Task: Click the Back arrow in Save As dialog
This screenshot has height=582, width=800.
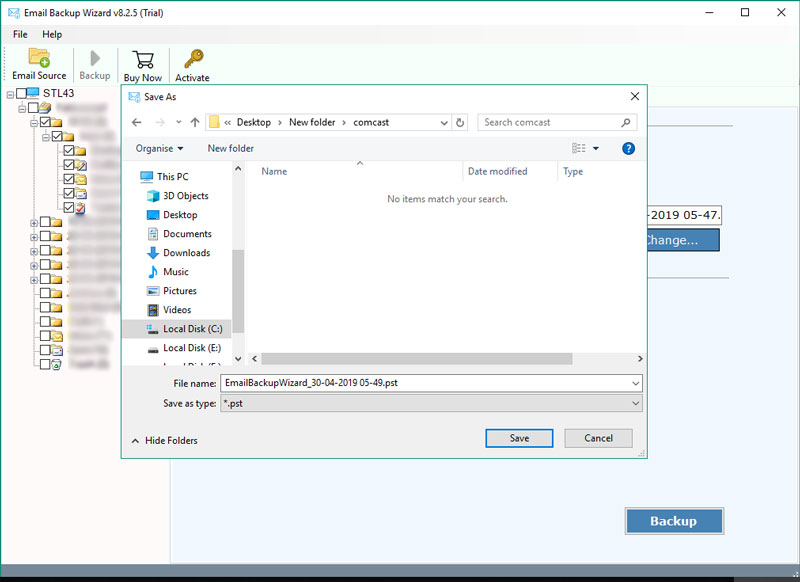Action: (x=138, y=122)
